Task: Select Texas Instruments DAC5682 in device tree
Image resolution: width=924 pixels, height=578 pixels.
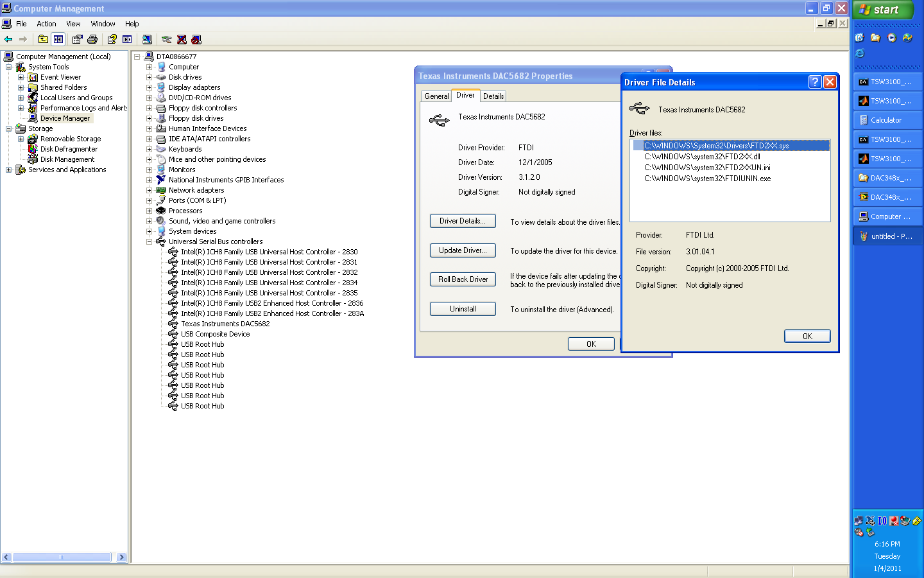Action: [225, 324]
